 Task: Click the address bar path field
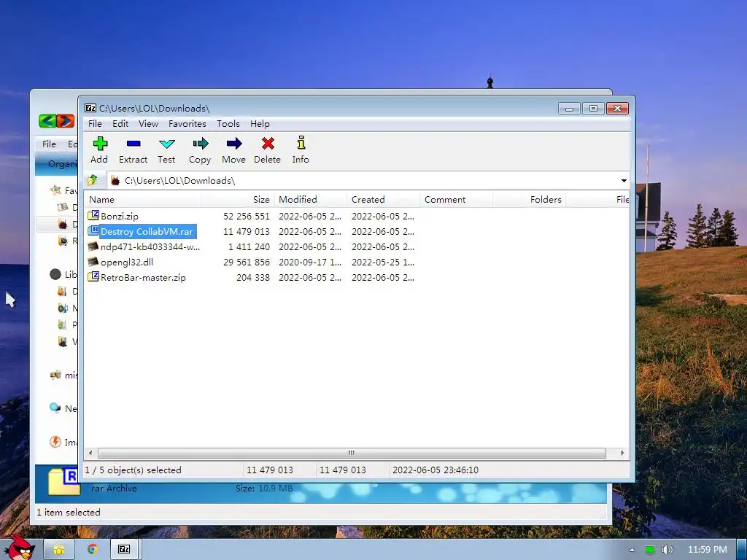pyautogui.click(x=363, y=181)
